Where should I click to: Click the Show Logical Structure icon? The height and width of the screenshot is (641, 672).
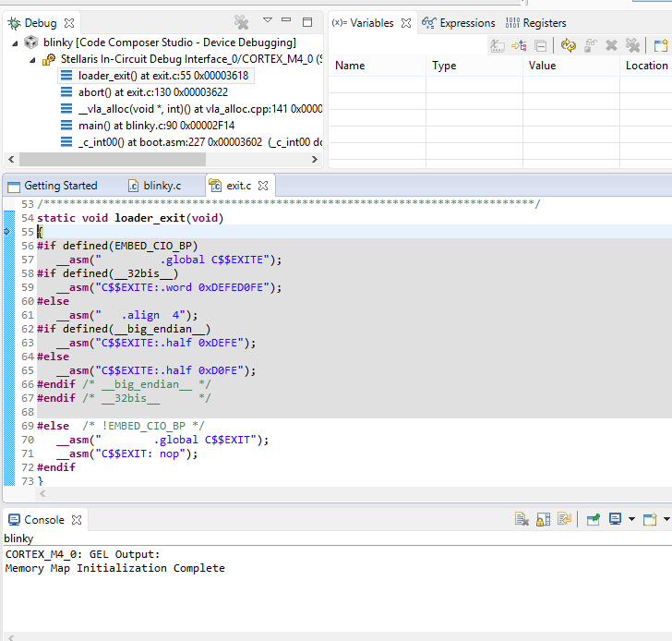coord(519,45)
